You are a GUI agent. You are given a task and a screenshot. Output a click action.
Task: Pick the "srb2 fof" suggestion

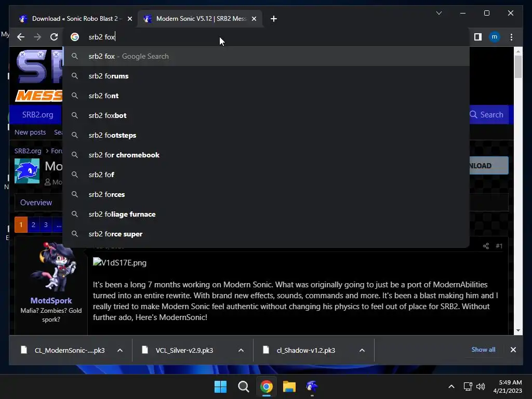pos(266,175)
